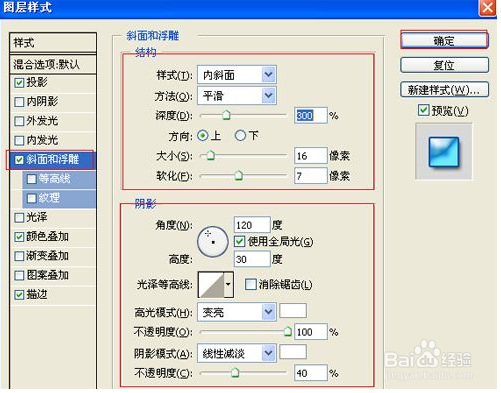Open the 阴影模式 shadow mode dropdown

tap(237, 353)
